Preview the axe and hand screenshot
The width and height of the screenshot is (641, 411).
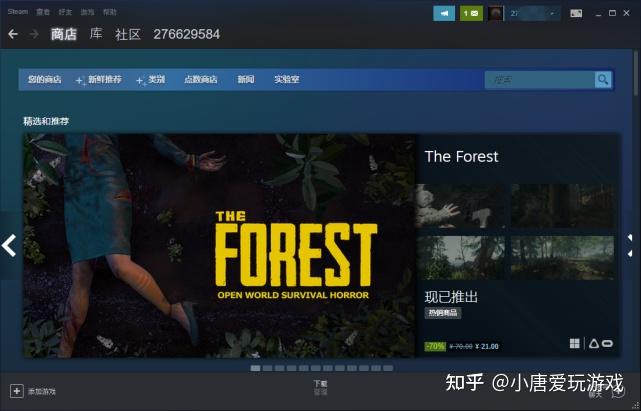(461, 206)
